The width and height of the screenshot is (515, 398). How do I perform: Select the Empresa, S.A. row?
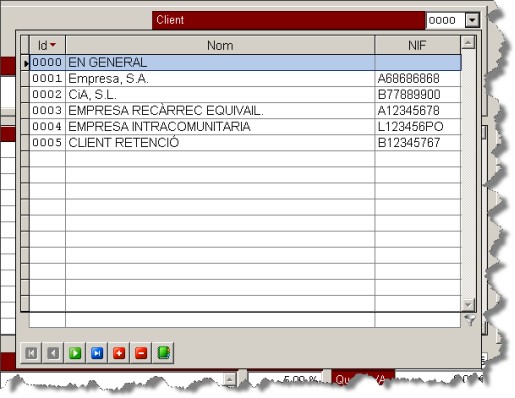245,79
